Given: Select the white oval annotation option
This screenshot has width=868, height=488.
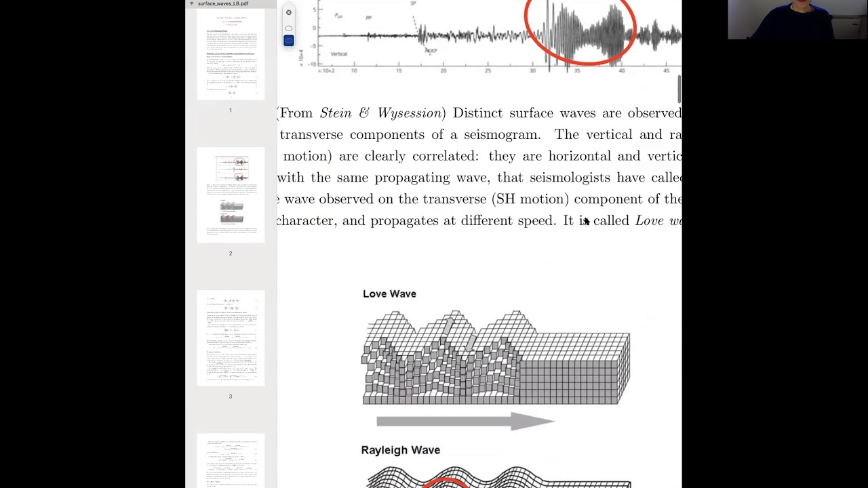Looking at the screenshot, I should click(289, 28).
